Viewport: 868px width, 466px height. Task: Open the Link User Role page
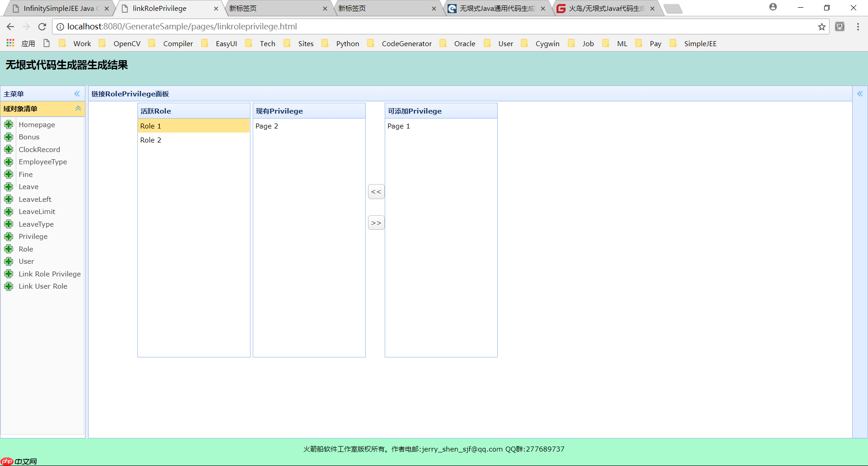click(x=43, y=286)
